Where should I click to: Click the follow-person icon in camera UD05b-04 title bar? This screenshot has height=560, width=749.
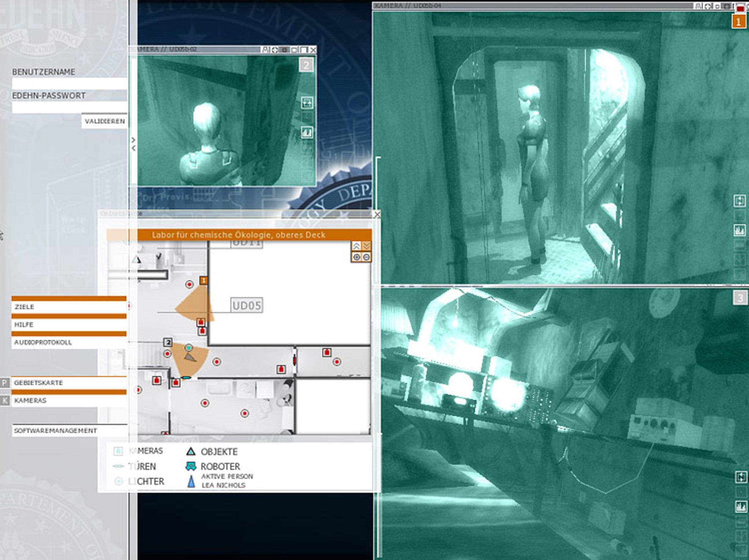click(698, 6)
